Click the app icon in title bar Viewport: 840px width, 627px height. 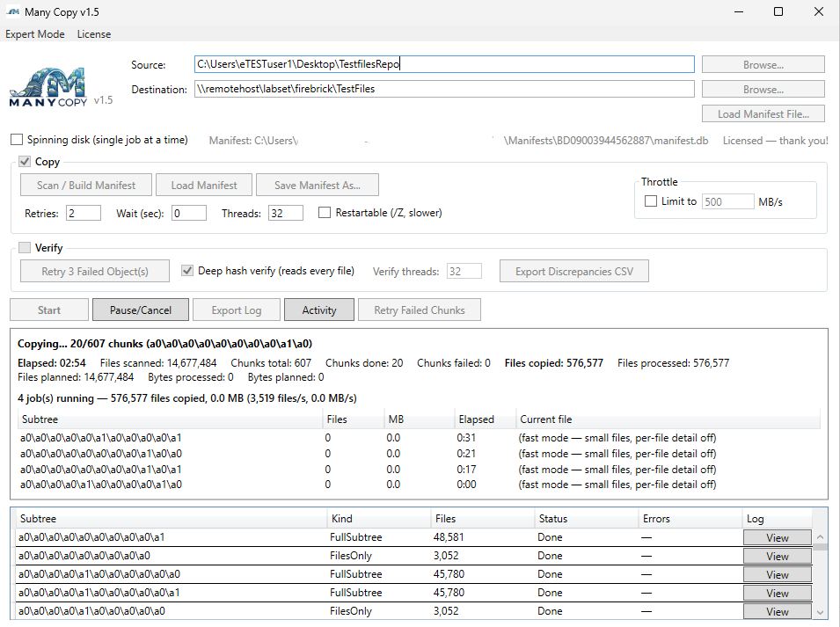13,11
